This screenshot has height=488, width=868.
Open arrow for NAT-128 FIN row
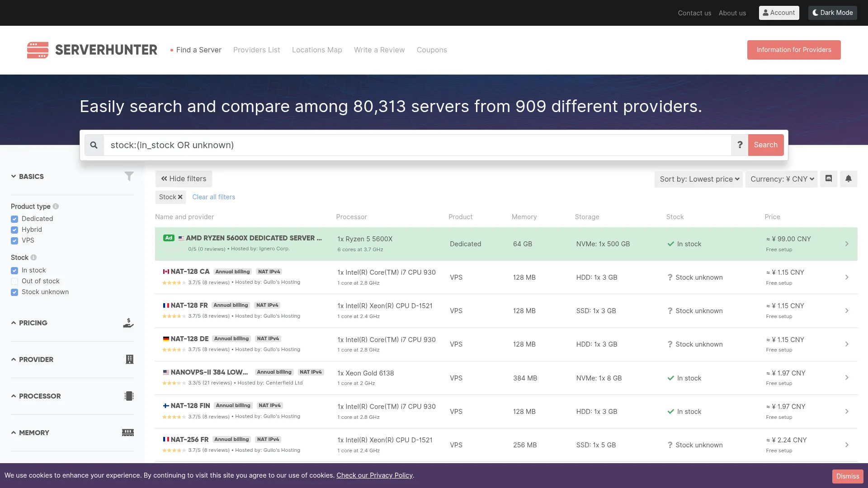847,412
